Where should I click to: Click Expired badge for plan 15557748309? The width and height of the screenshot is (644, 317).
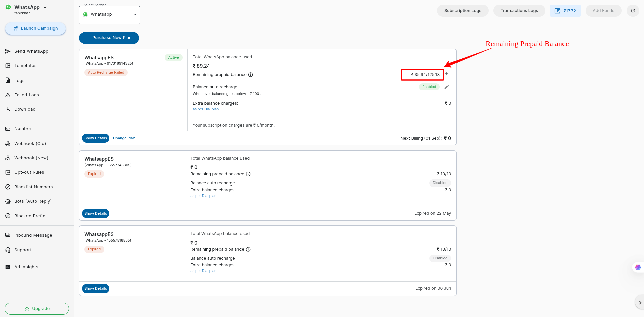pos(94,174)
